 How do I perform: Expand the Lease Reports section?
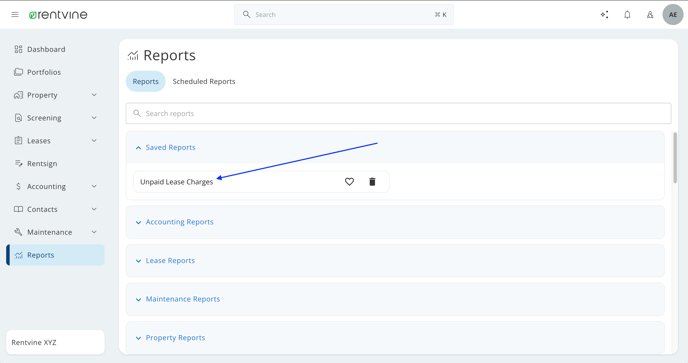pyautogui.click(x=395, y=261)
